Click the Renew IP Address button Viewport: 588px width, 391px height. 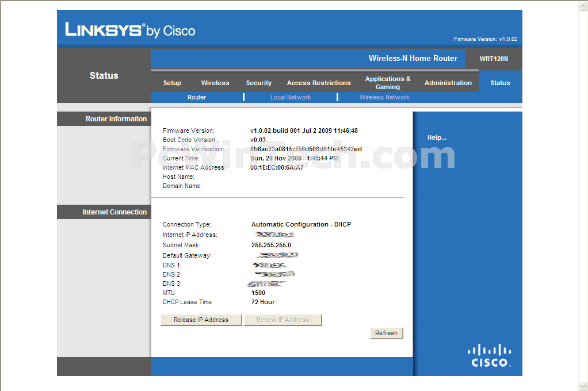pos(282,320)
